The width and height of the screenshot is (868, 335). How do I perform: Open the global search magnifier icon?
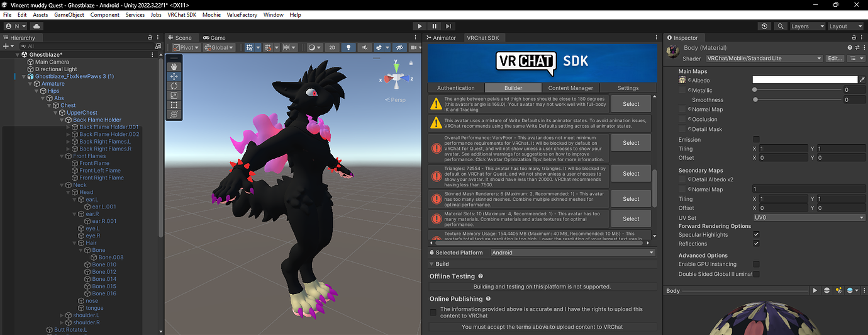point(781,26)
